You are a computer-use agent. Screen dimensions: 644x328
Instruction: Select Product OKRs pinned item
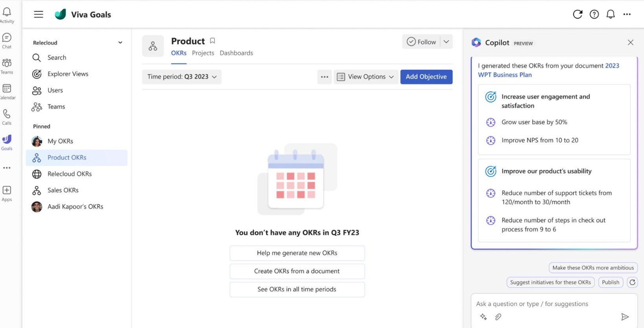pyautogui.click(x=77, y=158)
